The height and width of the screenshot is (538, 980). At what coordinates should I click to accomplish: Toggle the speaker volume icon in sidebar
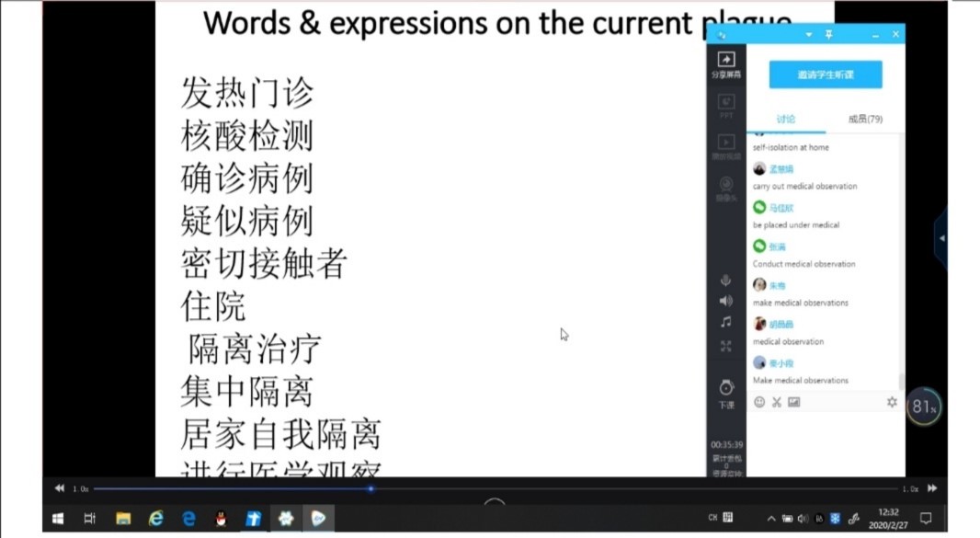[x=725, y=301]
